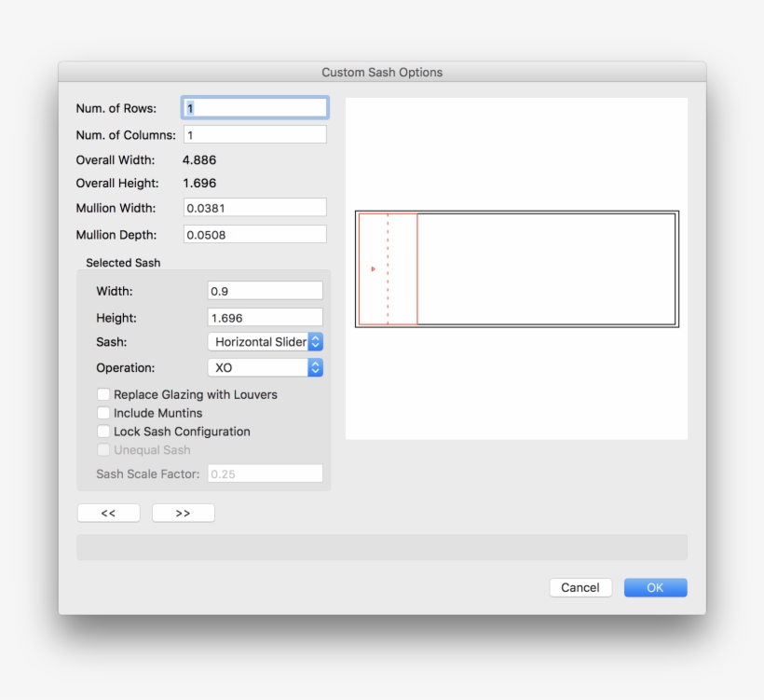This screenshot has width=764, height=700.
Task: Click the Sash dropdown stepper arrows
Action: pos(315,341)
